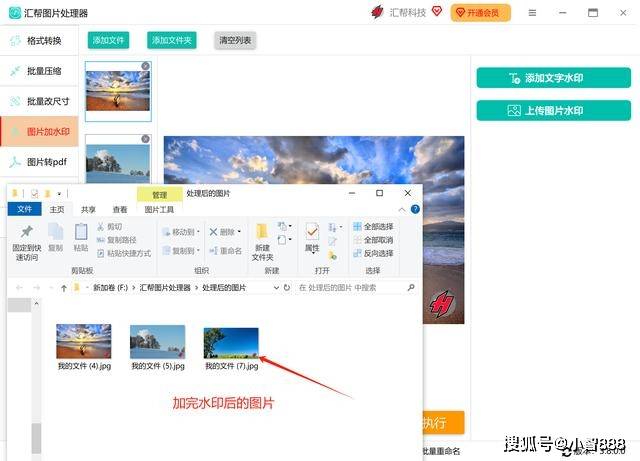Click the navigation pane scroll-up arrow

point(36,304)
